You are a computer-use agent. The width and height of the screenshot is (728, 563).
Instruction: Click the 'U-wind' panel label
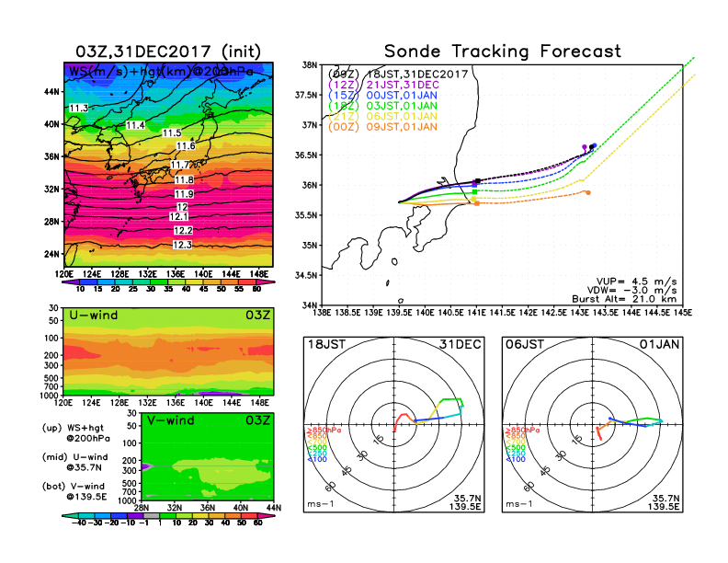[94, 316]
